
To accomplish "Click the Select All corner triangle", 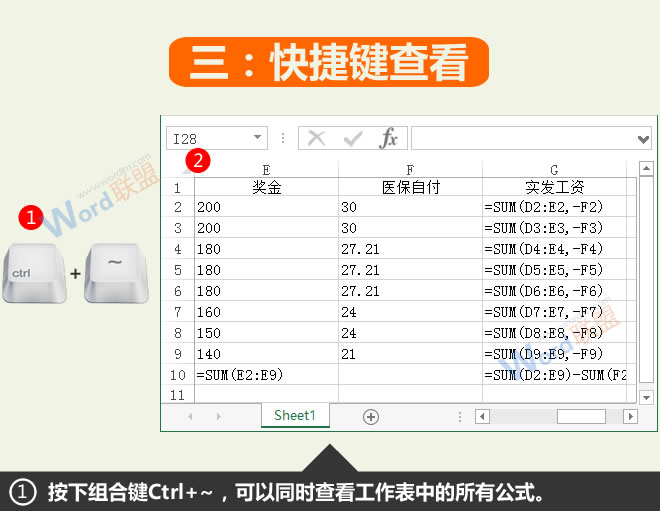I will point(187,171).
